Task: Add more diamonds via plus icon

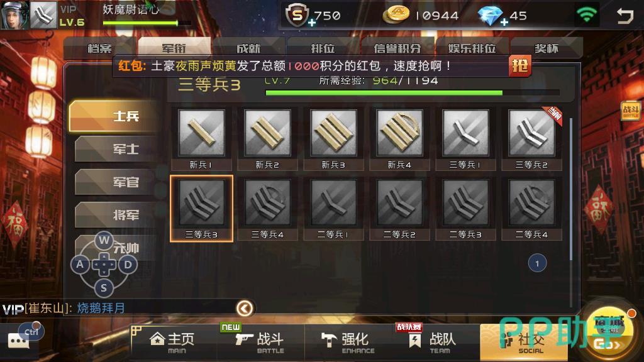Action: 504,22
